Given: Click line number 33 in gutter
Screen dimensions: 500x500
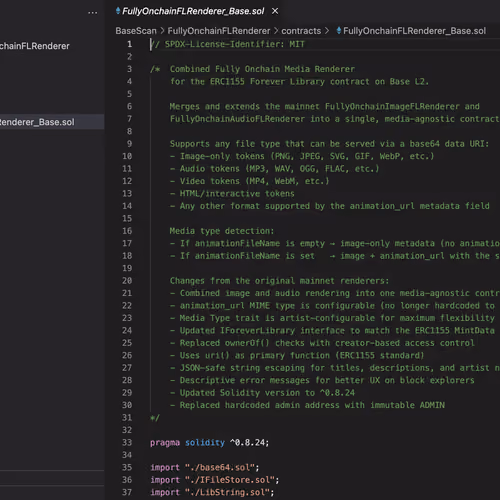Looking at the screenshot, I should coord(127,442).
